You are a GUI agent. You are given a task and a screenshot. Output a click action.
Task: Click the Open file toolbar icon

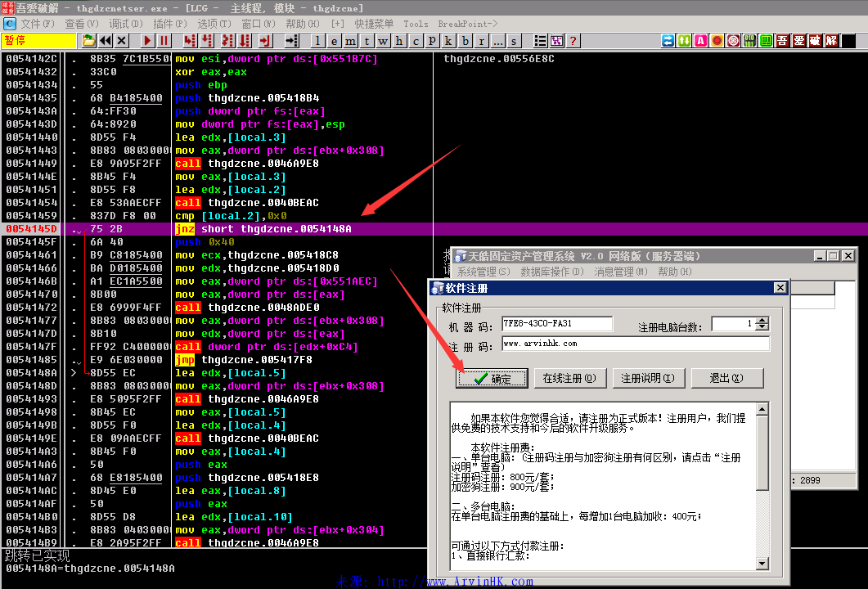click(x=88, y=40)
